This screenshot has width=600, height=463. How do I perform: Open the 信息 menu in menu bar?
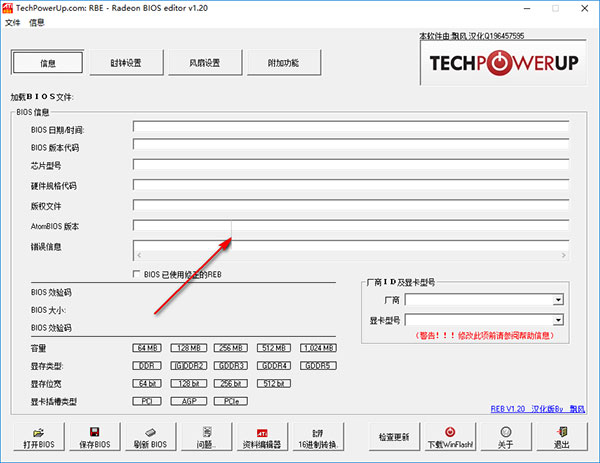pyautogui.click(x=37, y=23)
